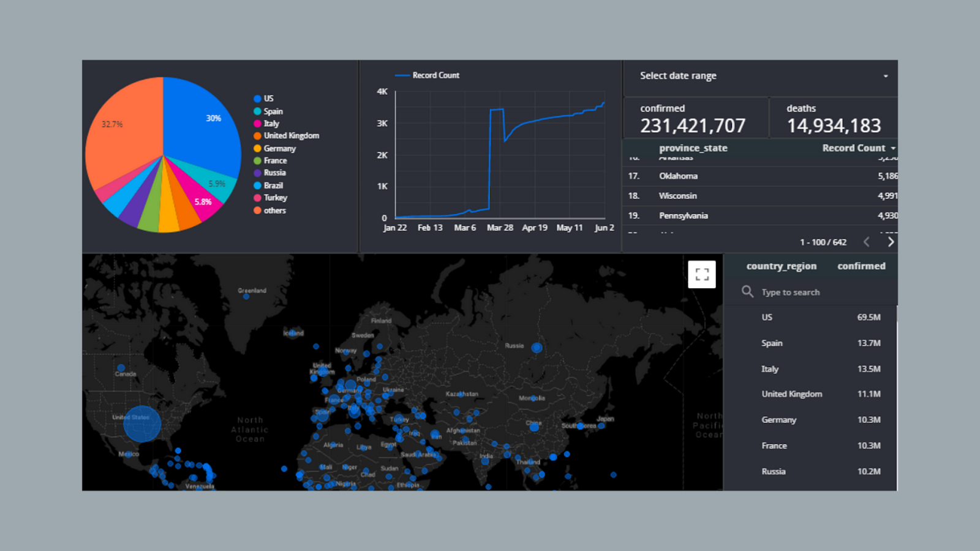
Task: Select the Oklahoma row in table
Action: point(760,176)
